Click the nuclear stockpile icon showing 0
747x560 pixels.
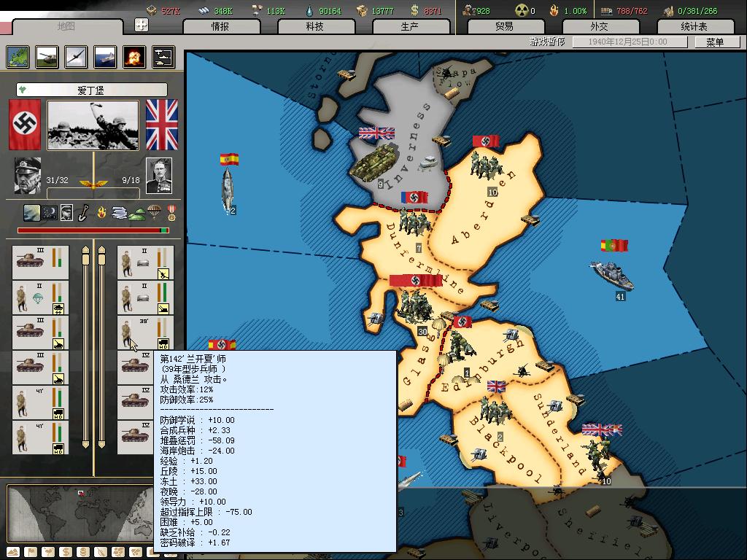point(521,10)
